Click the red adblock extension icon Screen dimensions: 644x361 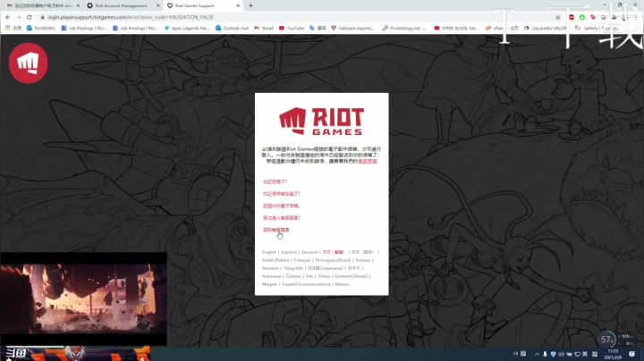click(x=572, y=17)
